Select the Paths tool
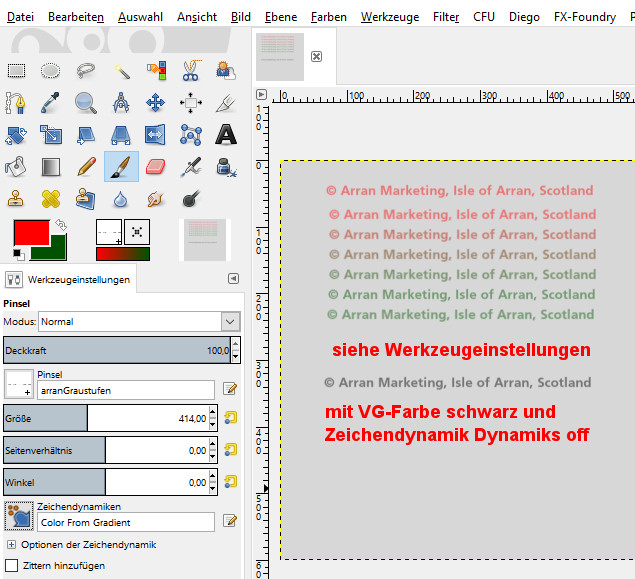This screenshot has height=579, width=635. [x=16, y=103]
